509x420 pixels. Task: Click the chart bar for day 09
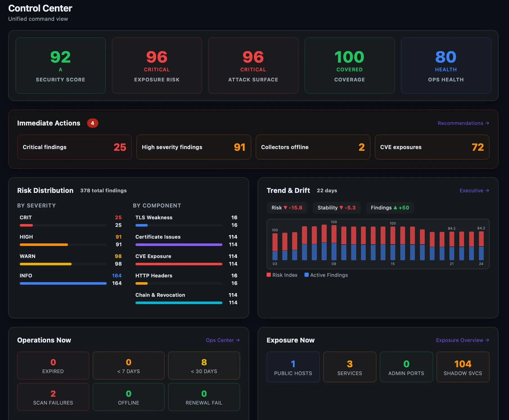[334, 243]
